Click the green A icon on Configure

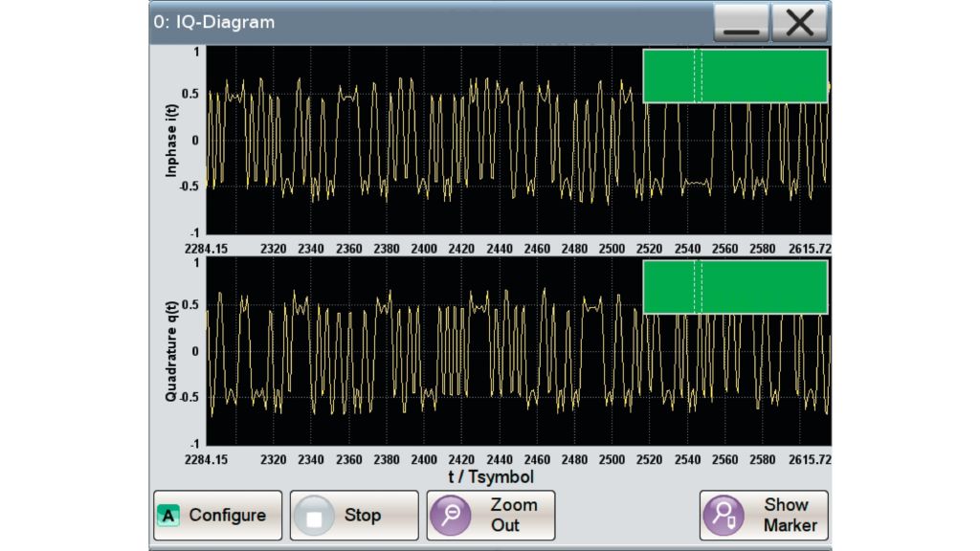tap(169, 516)
